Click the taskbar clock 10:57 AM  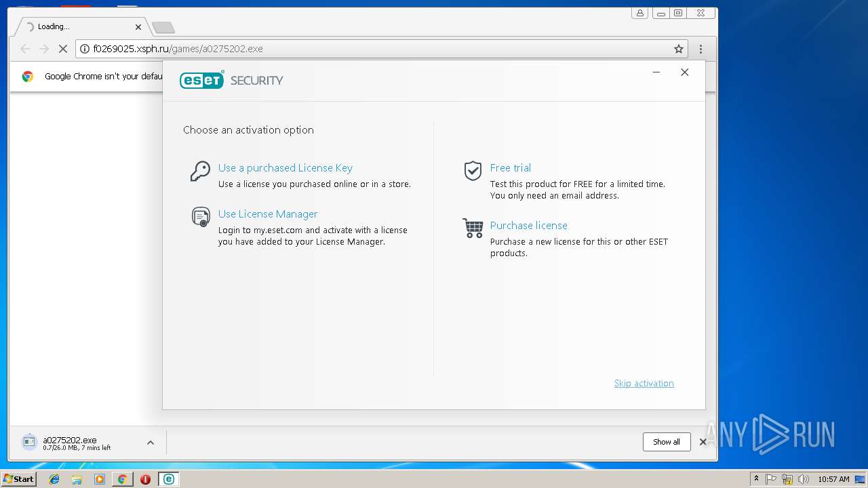833,479
